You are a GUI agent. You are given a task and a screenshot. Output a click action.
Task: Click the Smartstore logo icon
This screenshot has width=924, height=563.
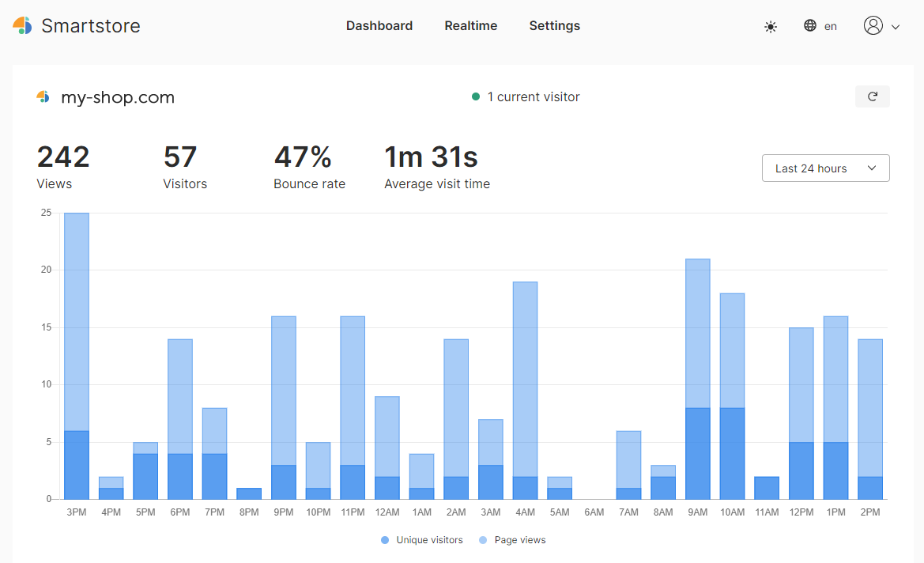pos(23,25)
